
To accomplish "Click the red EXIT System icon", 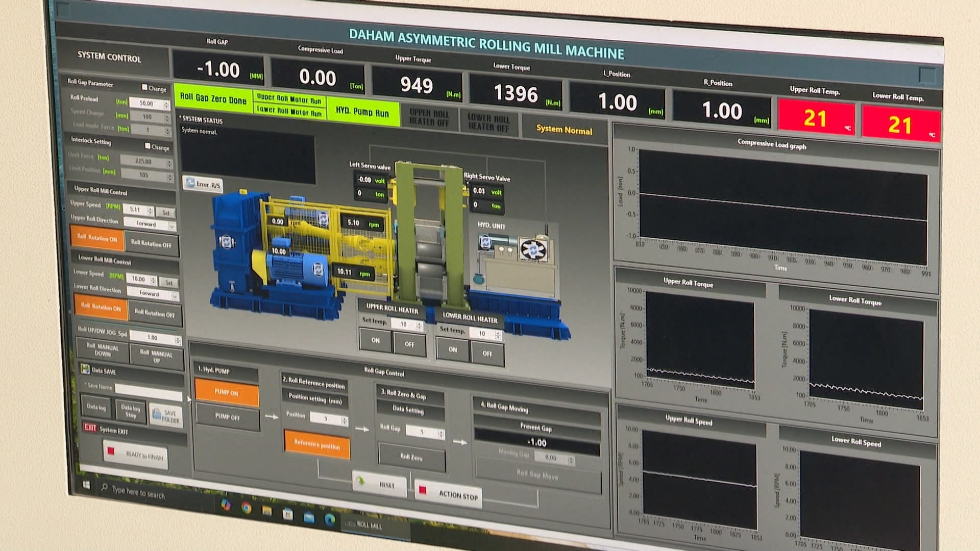I will pyautogui.click(x=90, y=428).
